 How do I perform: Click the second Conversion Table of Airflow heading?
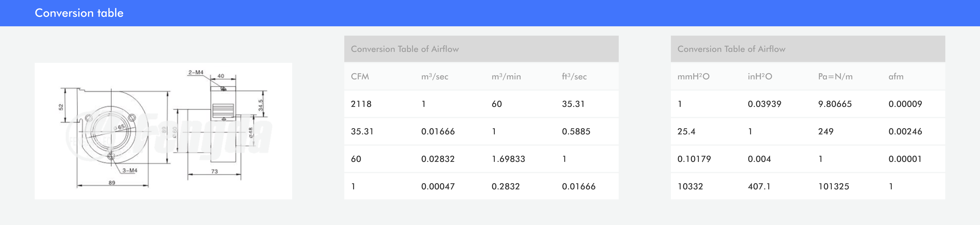(731, 49)
